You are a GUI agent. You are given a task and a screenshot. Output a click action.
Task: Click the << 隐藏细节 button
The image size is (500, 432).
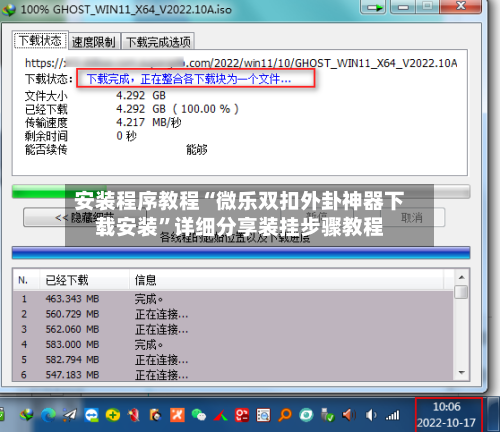[85, 218]
